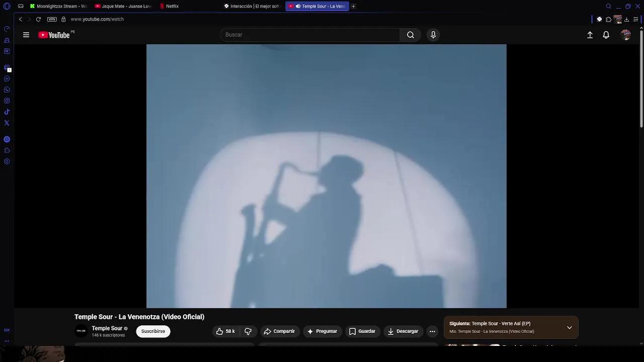Download video with Descargar button
This screenshot has width=644, height=362.
pos(403,331)
